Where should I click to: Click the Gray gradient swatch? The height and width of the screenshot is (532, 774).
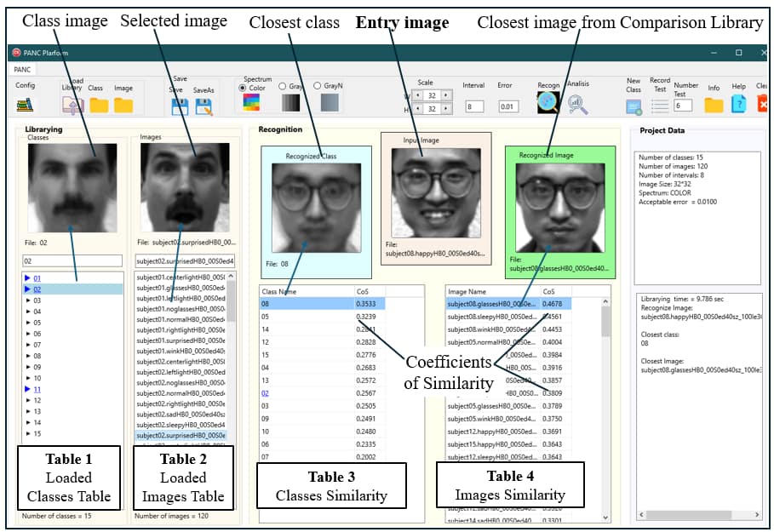pos(290,103)
